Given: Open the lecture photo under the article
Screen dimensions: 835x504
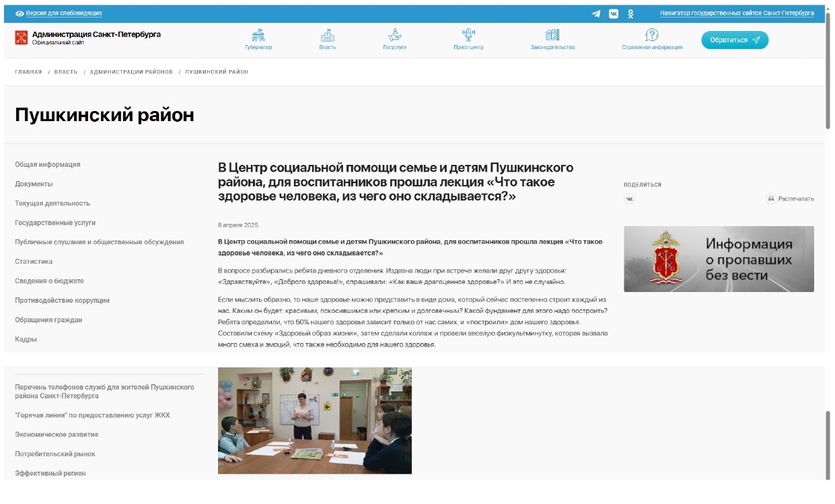Looking at the screenshot, I should click(315, 421).
